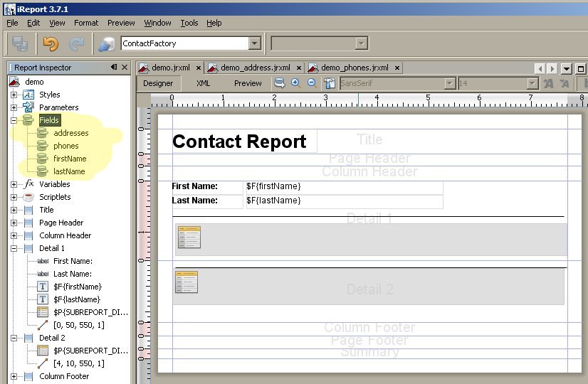The image size is (588, 384).
Task: Click the Variables fx icon
Action: coord(29,184)
